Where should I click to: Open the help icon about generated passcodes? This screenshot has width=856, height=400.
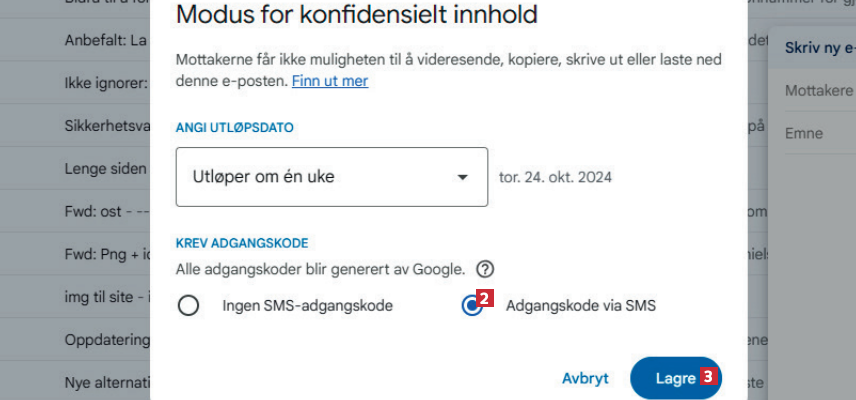point(486,269)
